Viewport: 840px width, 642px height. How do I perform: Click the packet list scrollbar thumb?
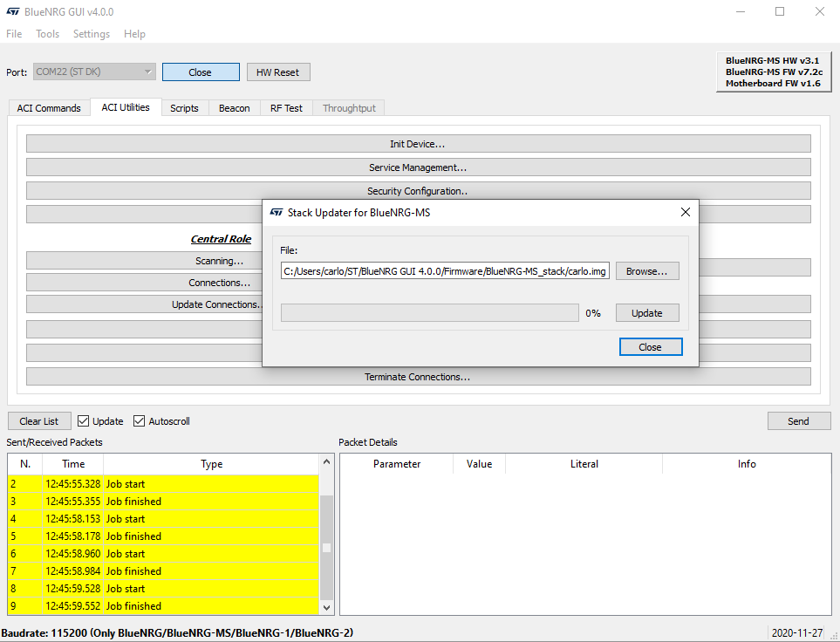point(327,548)
